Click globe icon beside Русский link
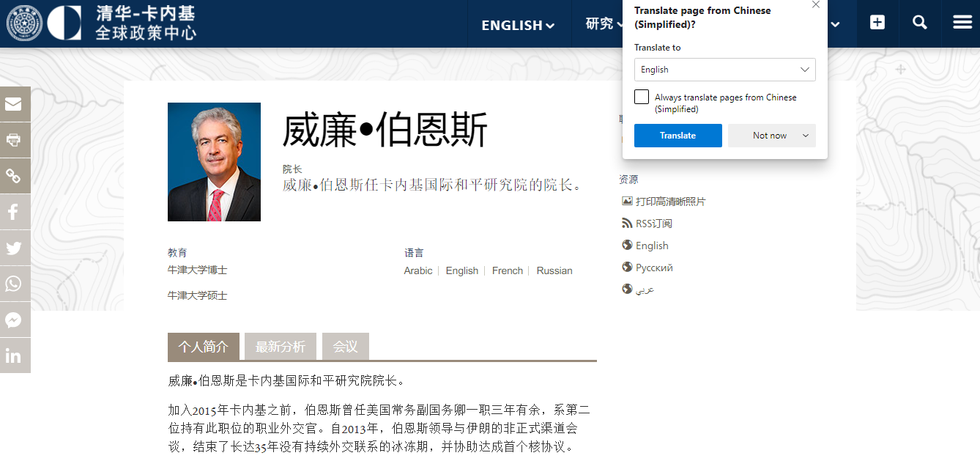The width and height of the screenshot is (980, 461). tap(627, 267)
